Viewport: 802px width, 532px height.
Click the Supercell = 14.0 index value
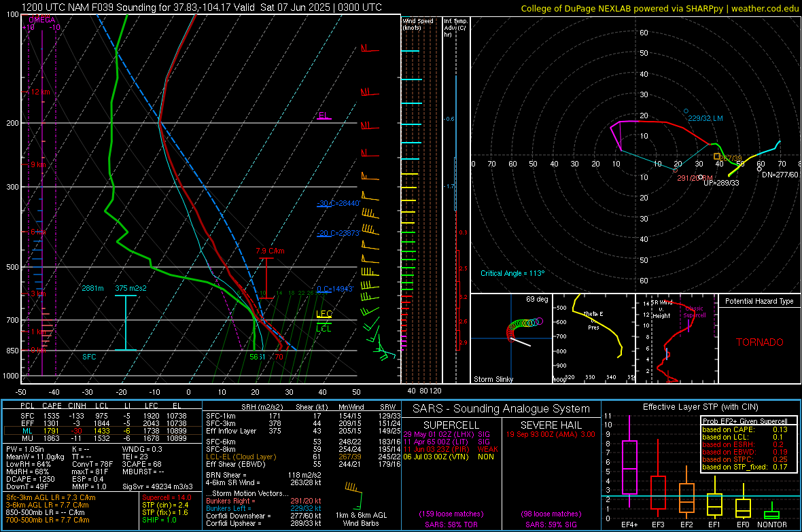pyautogui.click(x=167, y=497)
